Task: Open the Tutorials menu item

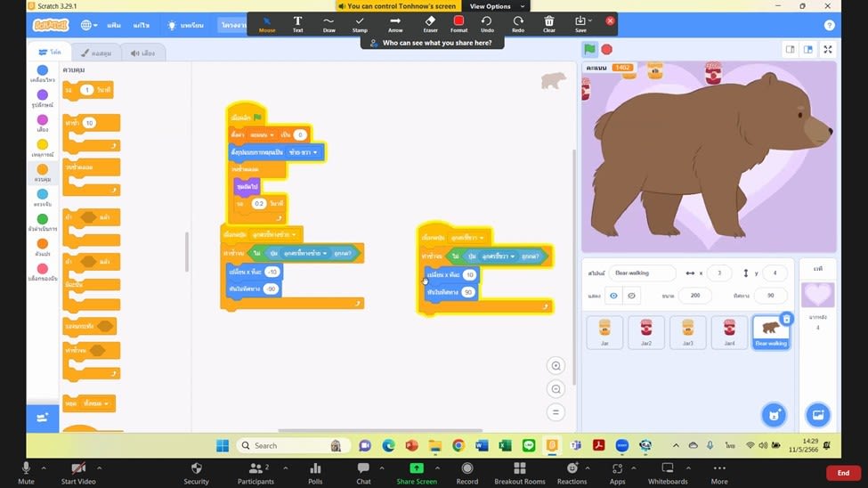Action: (185, 25)
